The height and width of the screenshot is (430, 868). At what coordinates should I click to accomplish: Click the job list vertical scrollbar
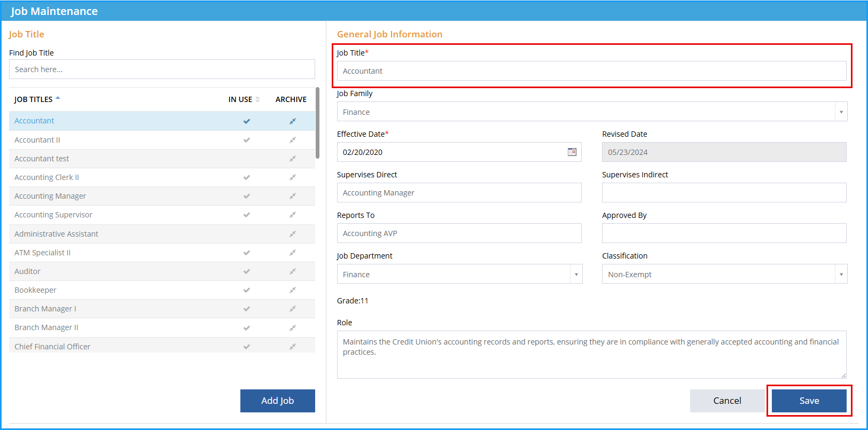(x=317, y=123)
